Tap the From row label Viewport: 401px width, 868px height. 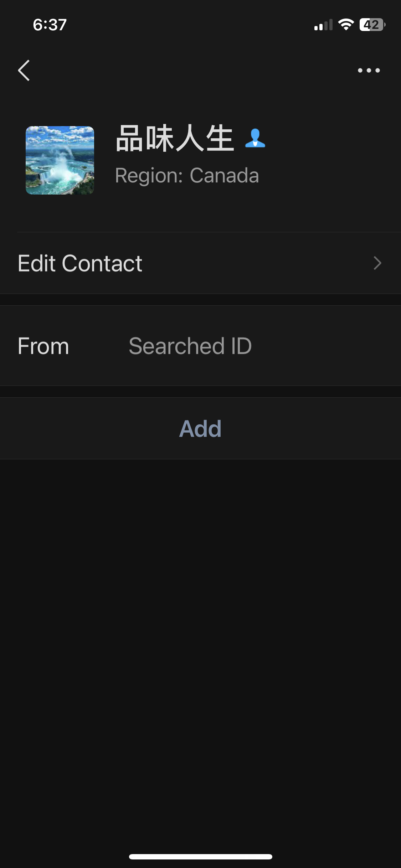click(43, 346)
